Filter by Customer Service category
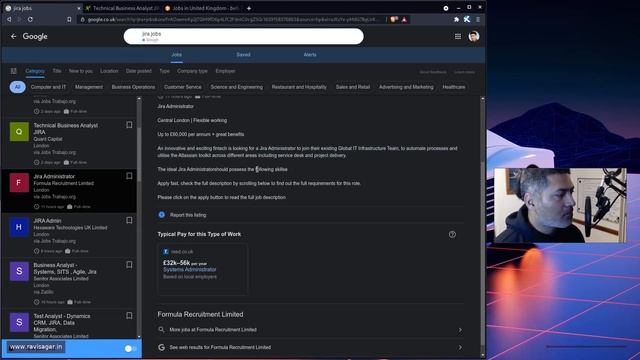Screen dimensions: 640x360 pyautogui.click(x=182, y=87)
